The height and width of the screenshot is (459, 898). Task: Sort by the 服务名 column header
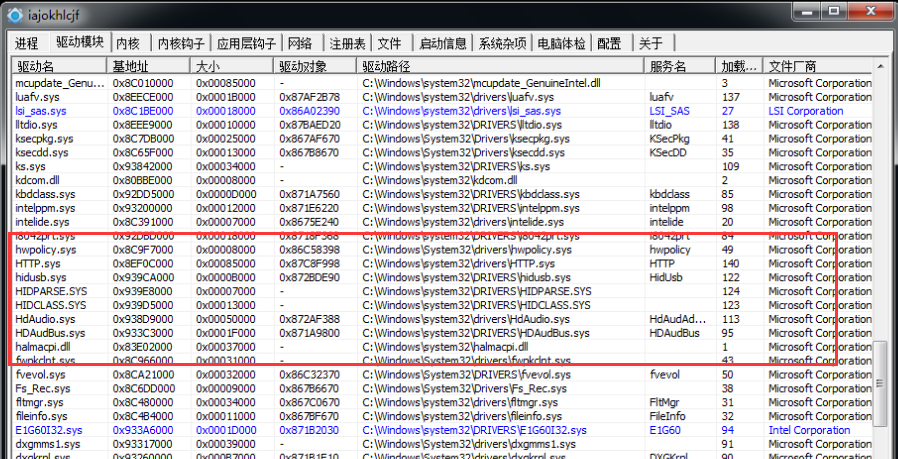point(680,66)
